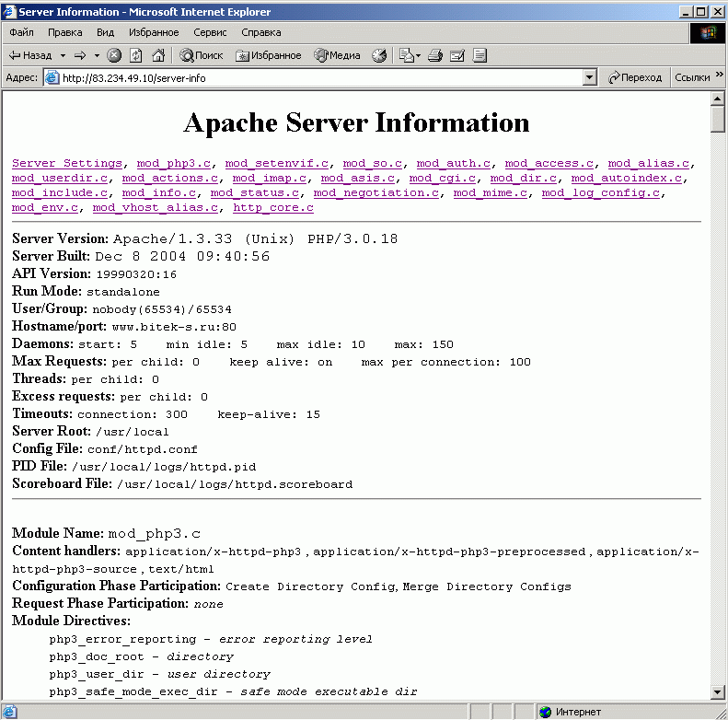Refresh the page with Refresh icon

pyautogui.click(x=136, y=56)
